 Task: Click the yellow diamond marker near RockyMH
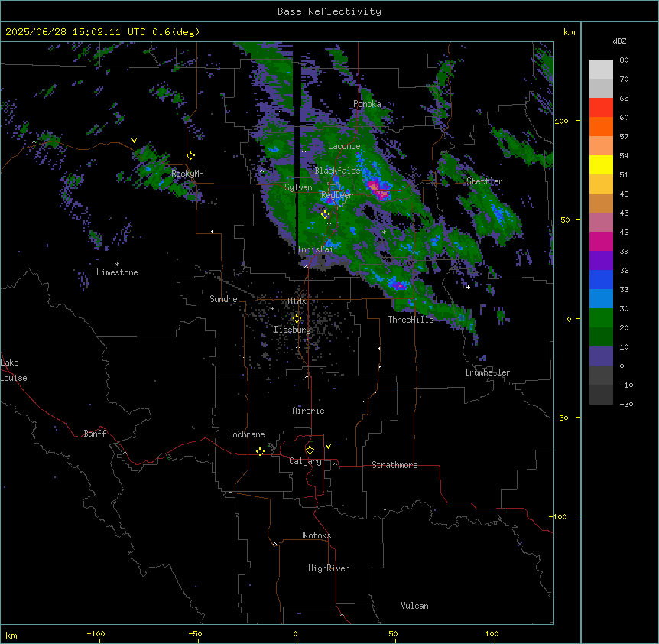click(x=191, y=156)
